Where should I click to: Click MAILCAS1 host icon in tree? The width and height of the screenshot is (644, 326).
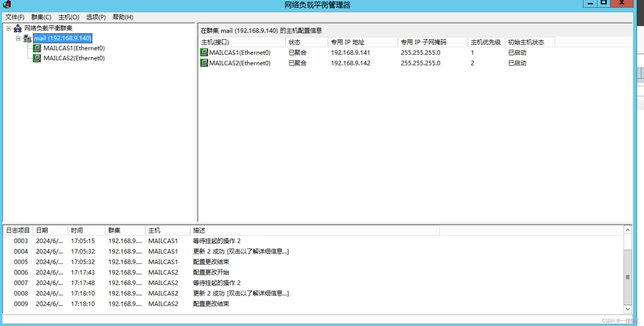[37, 48]
